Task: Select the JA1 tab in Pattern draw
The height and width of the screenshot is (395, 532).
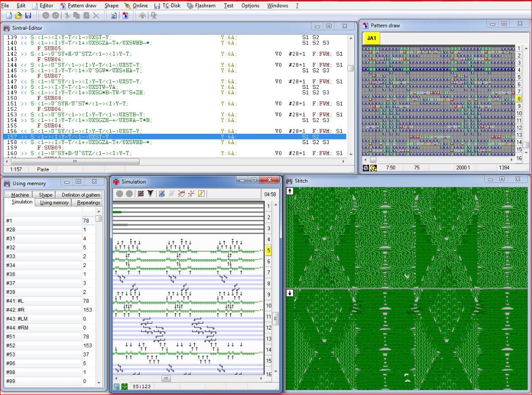Action: pos(371,38)
